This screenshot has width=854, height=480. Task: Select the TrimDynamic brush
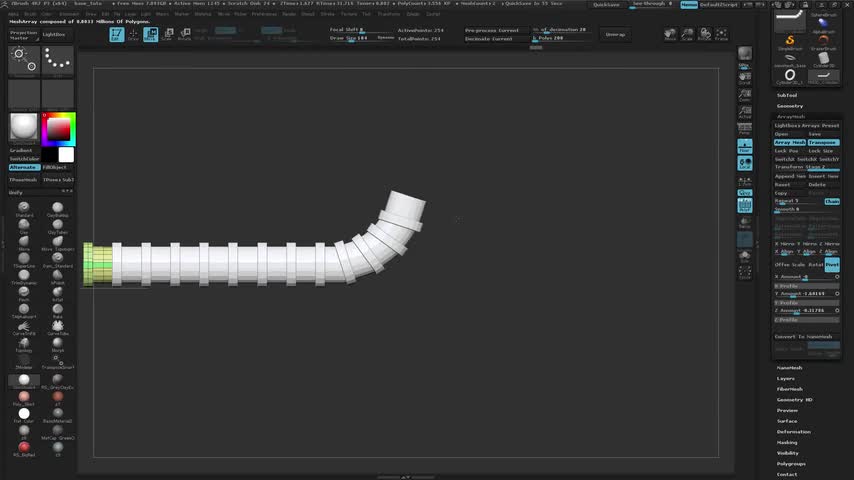click(x=24, y=277)
